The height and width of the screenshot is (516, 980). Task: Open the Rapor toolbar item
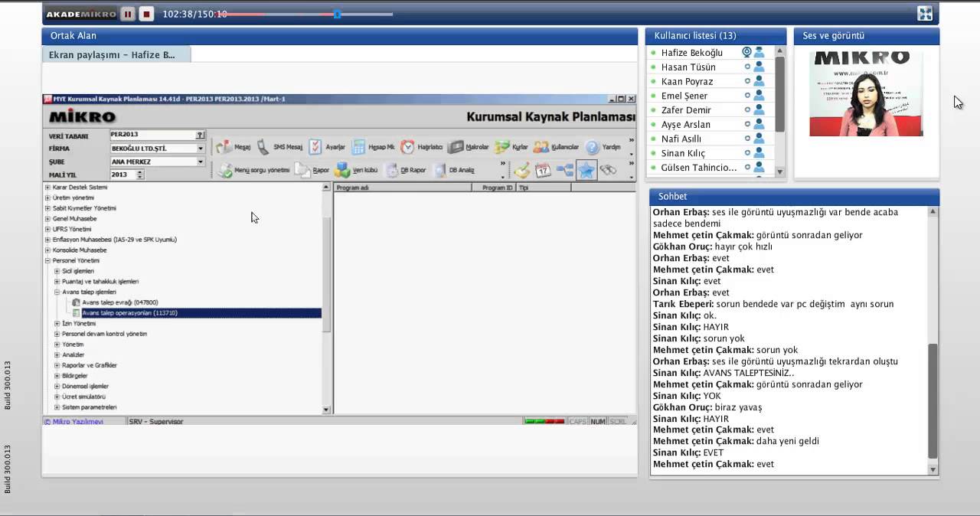(312, 170)
